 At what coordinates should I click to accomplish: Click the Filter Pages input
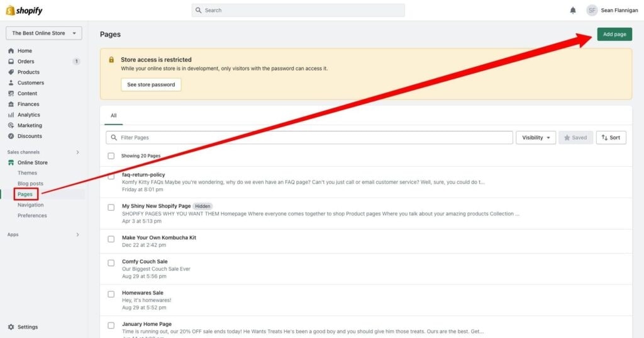[x=309, y=138]
